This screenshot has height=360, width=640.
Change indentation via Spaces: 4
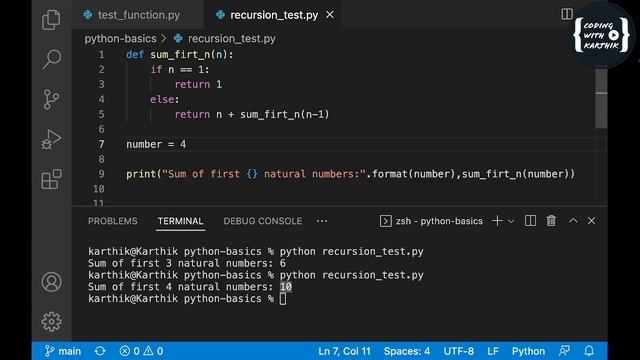coord(407,351)
